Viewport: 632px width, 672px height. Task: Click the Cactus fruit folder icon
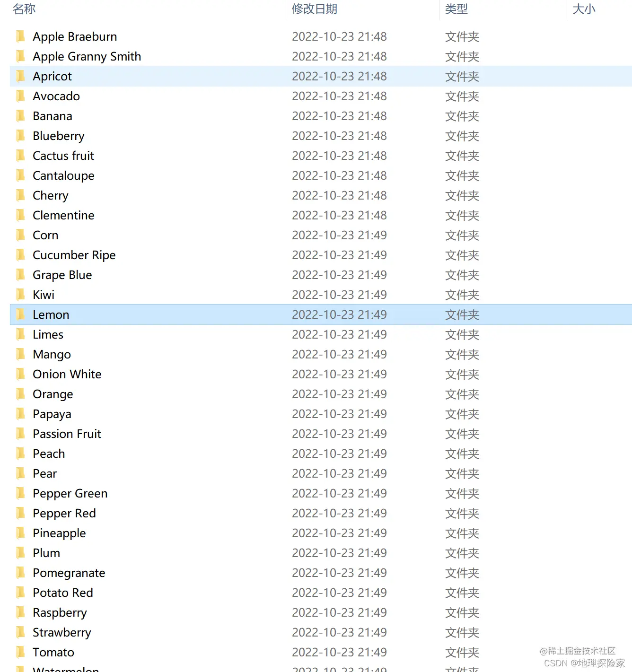pos(20,156)
